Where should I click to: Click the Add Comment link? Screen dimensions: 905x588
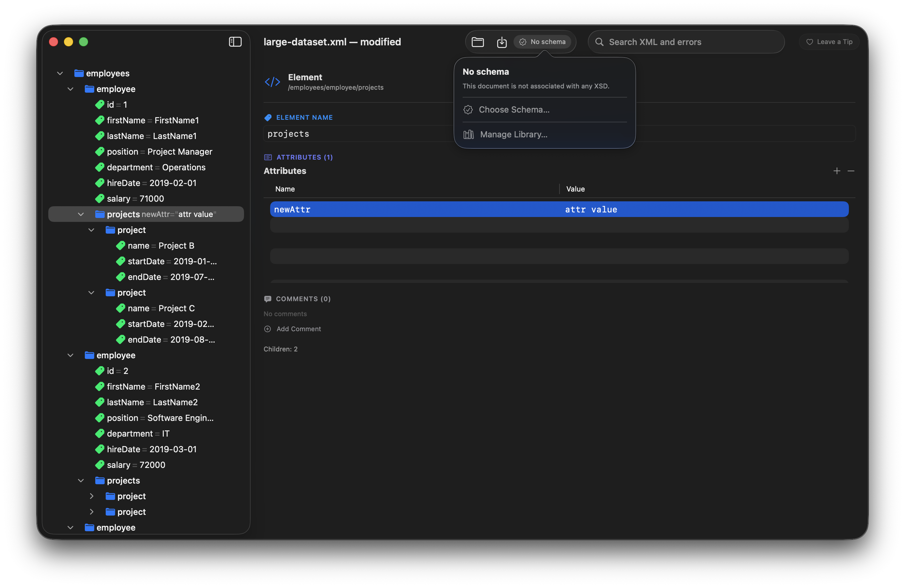299,329
